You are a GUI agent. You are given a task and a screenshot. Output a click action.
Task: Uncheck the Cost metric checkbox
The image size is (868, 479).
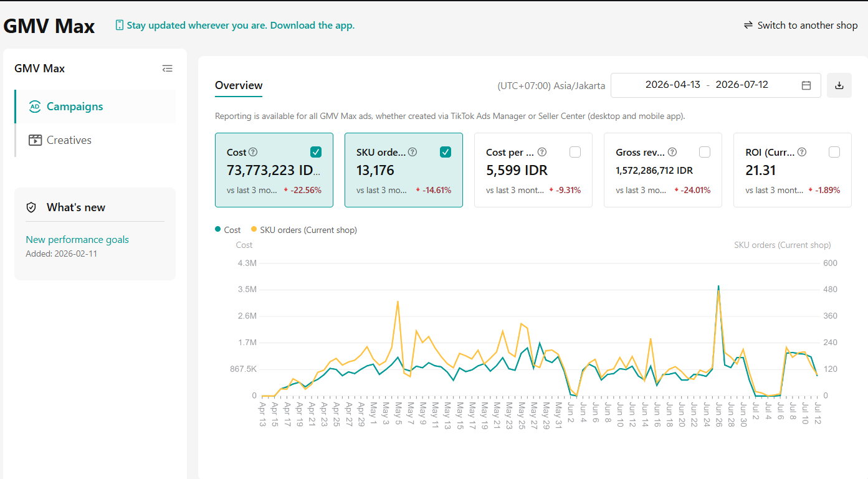tap(316, 152)
